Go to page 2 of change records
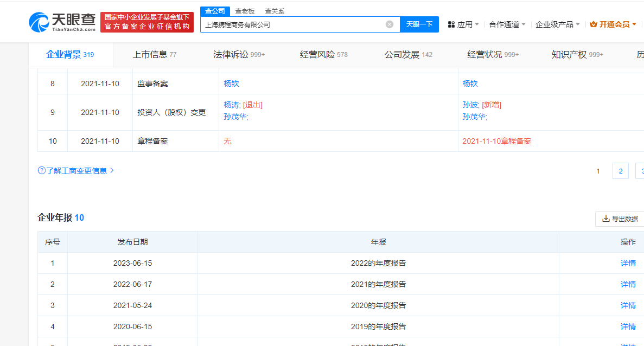The width and height of the screenshot is (644, 346). (620, 171)
